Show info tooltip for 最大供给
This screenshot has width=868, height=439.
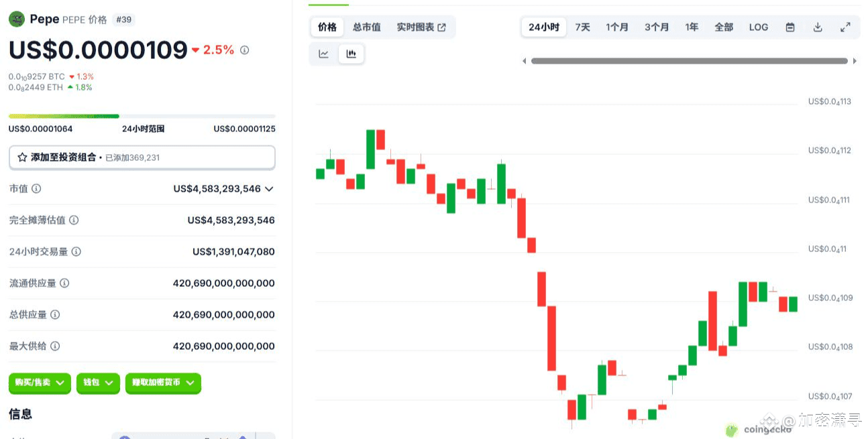pos(55,347)
